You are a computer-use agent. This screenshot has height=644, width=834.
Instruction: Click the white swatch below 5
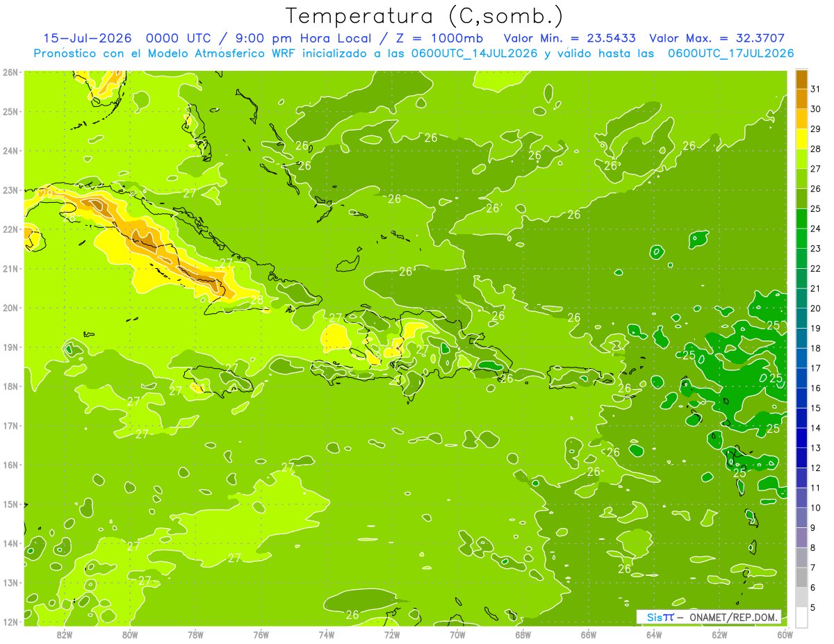pyautogui.click(x=801, y=617)
